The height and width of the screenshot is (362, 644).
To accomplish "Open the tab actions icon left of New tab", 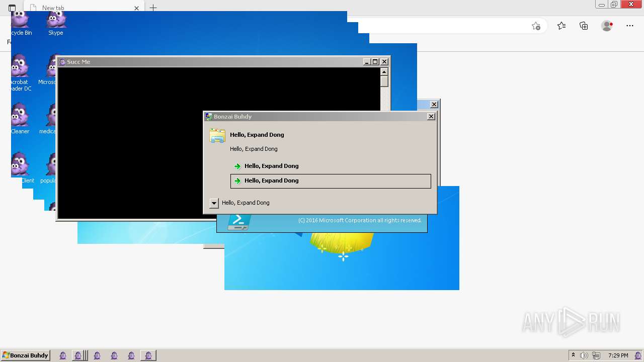I will (x=12, y=8).
